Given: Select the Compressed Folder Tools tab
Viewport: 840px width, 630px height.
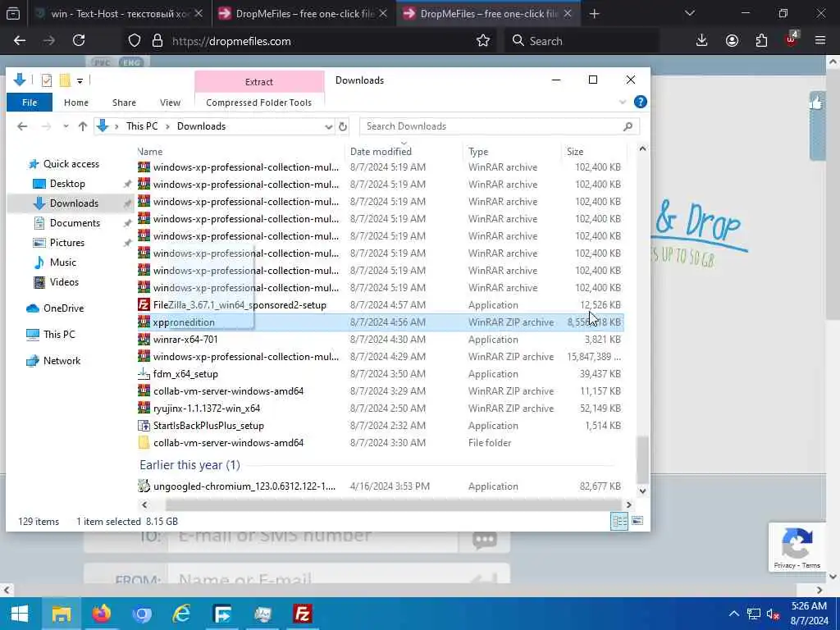Looking at the screenshot, I should tap(258, 103).
